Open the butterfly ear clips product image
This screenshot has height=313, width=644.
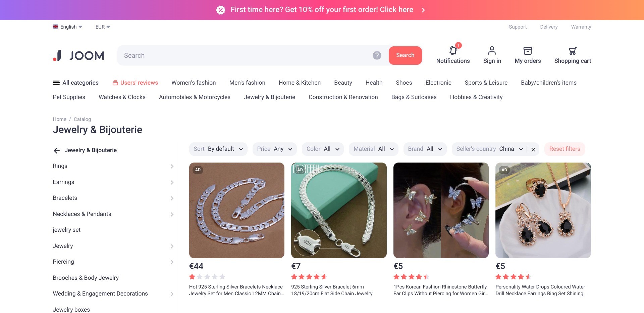(441, 210)
